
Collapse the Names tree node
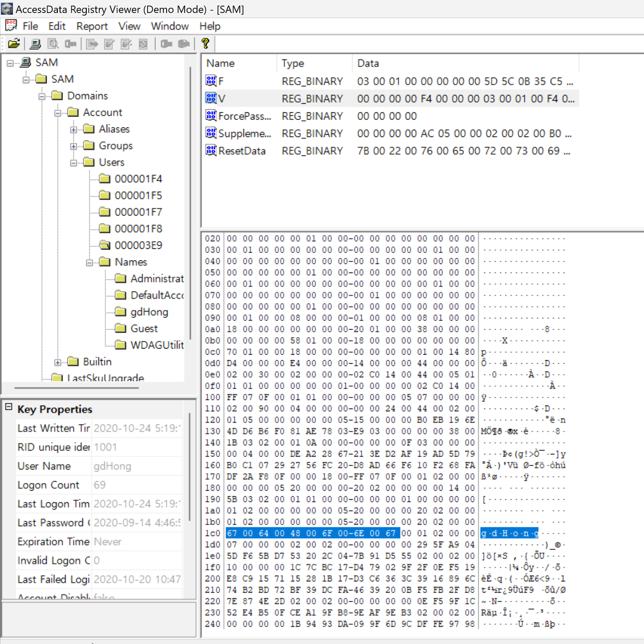coord(90,263)
